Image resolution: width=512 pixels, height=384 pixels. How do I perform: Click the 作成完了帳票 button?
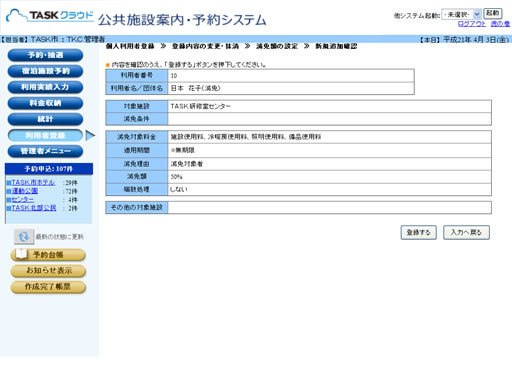[x=48, y=287]
